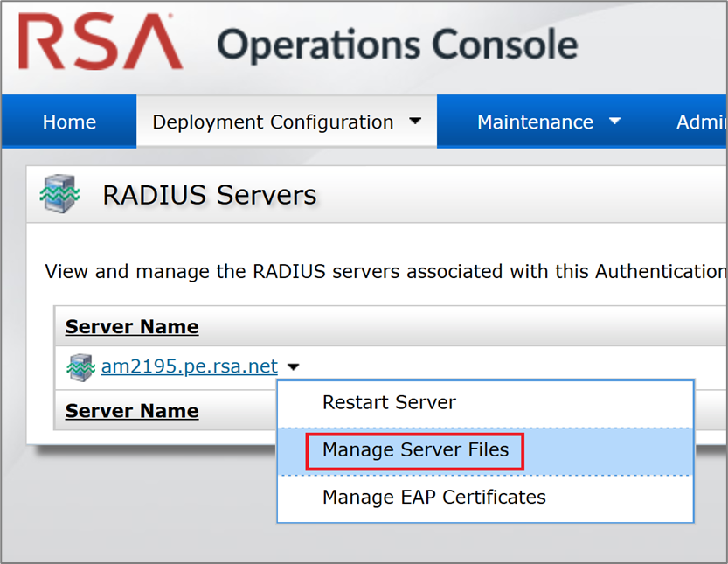Screen dimensions: 728x564
Task: Open the am2195.pe.rsa.net server link
Action: (x=189, y=366)
